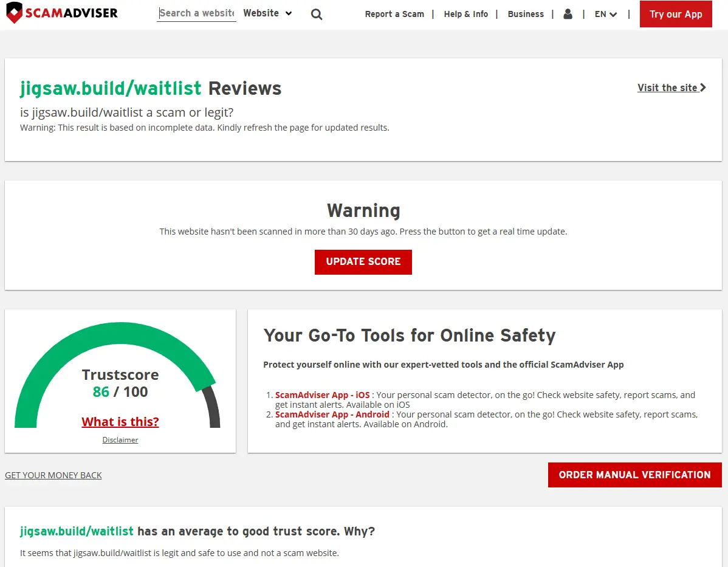Open the Help & Info menu
This screenshot has width=728, height=567.
(x=465, y=15)
